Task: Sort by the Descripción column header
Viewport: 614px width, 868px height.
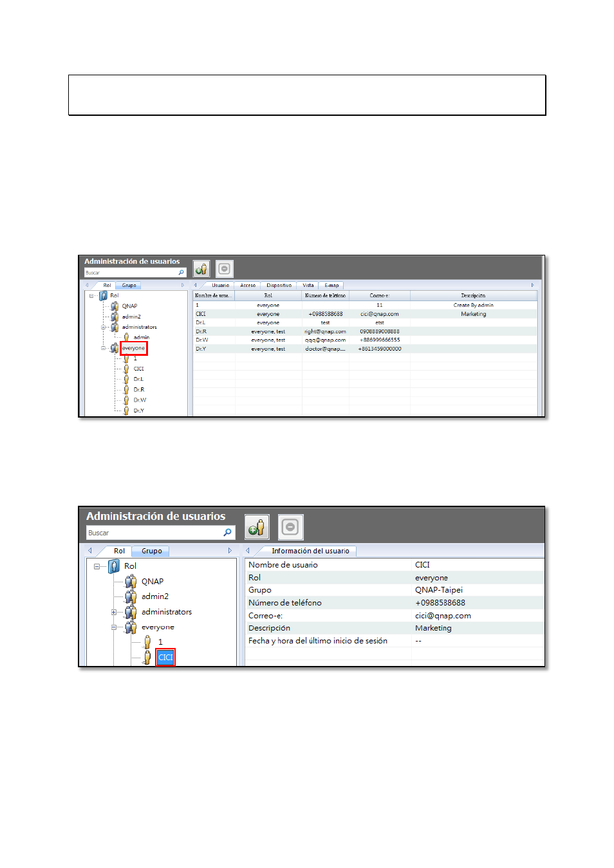Action: [x=474, y=296]
